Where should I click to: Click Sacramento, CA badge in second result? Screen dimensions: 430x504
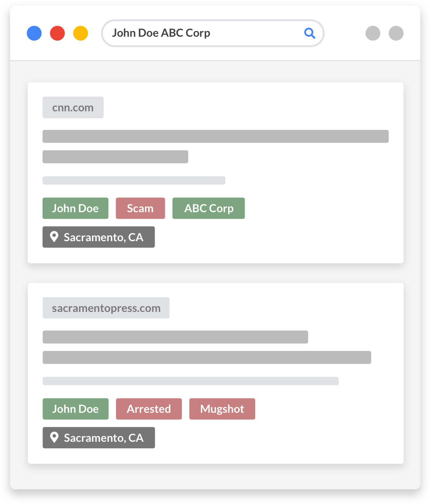[103, 438]
